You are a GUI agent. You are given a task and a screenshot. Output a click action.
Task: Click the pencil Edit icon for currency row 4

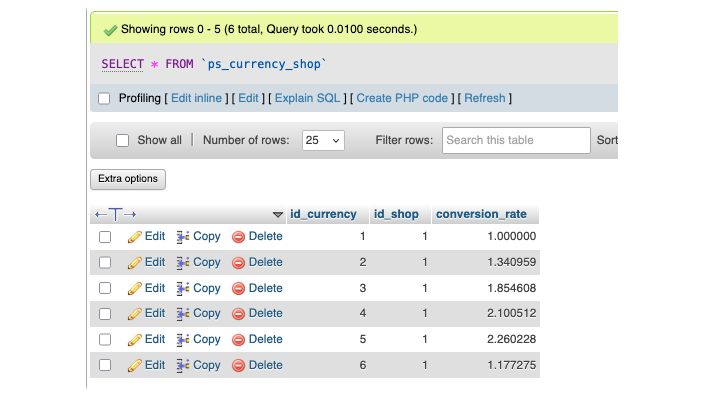coord(135,314)
